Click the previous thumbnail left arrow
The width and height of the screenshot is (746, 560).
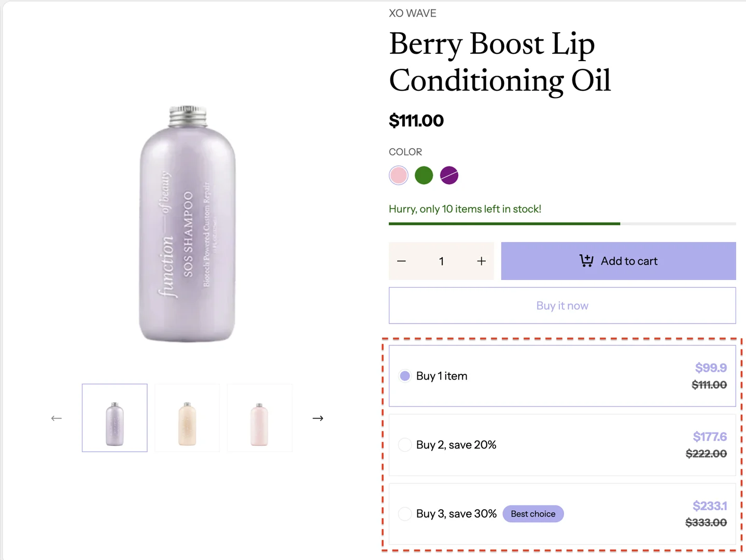coord(57,418)
